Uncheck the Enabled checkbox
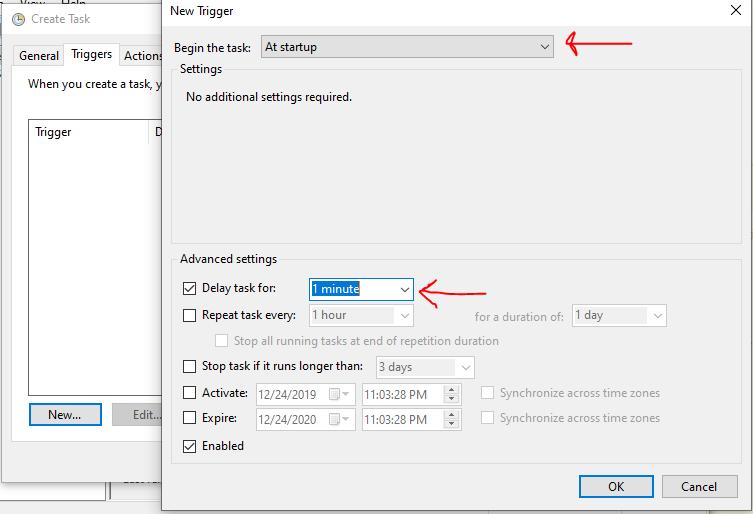This screenshot has width=753, height=514. pos(190,446)
